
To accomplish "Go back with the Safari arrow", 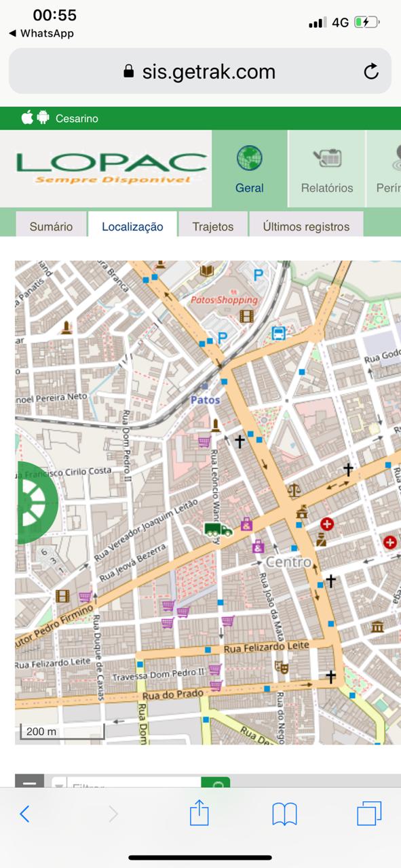I will click(x=24, y=814).
